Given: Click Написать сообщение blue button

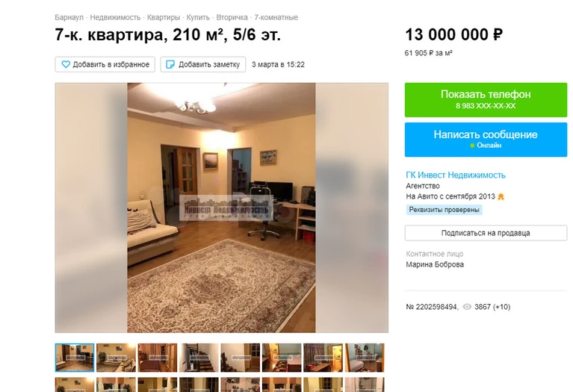Looking at the screenshot, I should click(486, 140).
